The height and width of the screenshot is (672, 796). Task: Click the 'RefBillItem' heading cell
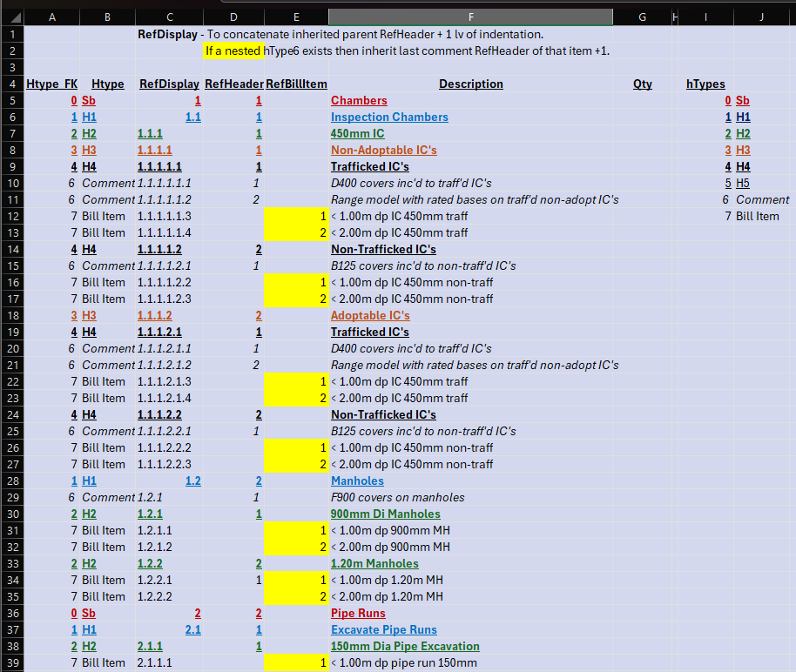pos(296,84)
